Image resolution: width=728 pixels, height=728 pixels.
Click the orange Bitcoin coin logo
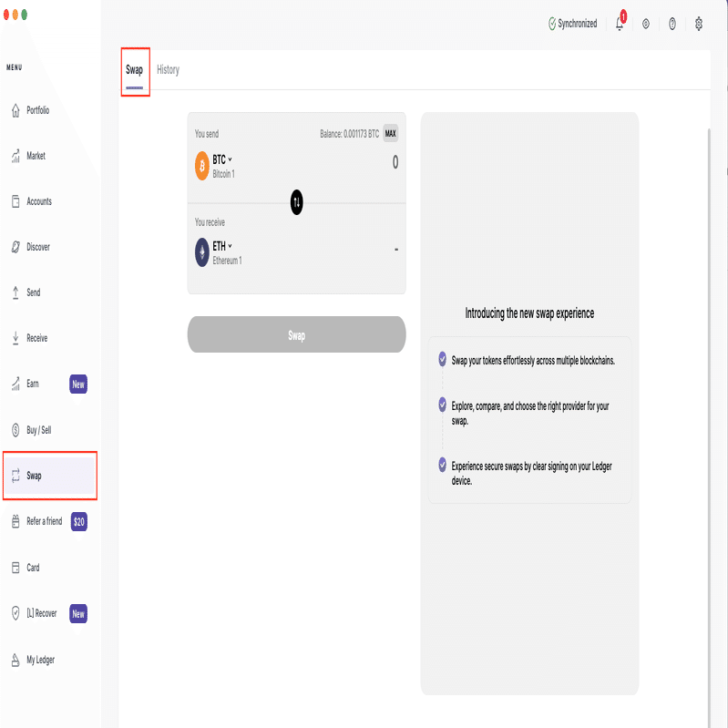click(x=202, y=166)
